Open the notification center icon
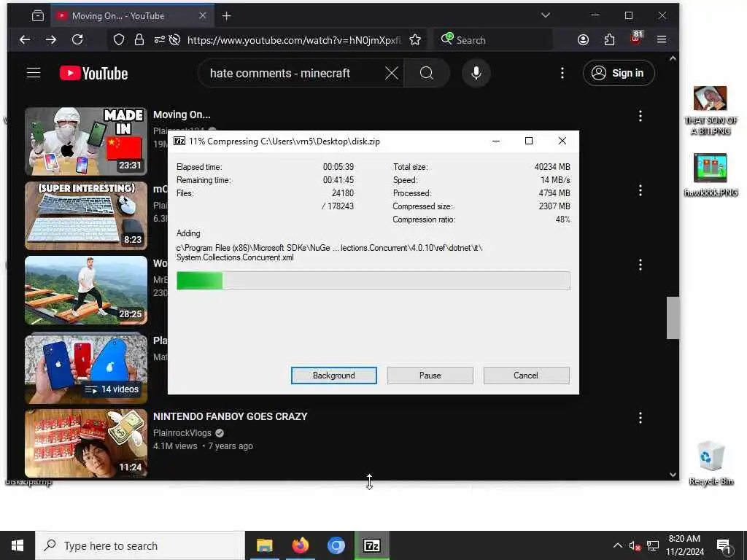 724,545
